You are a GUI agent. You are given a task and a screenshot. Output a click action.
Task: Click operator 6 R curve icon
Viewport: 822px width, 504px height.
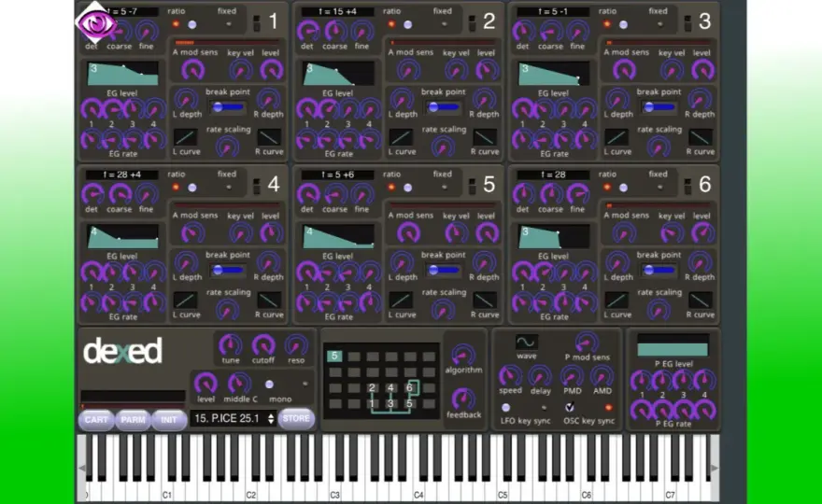(700, 301)
